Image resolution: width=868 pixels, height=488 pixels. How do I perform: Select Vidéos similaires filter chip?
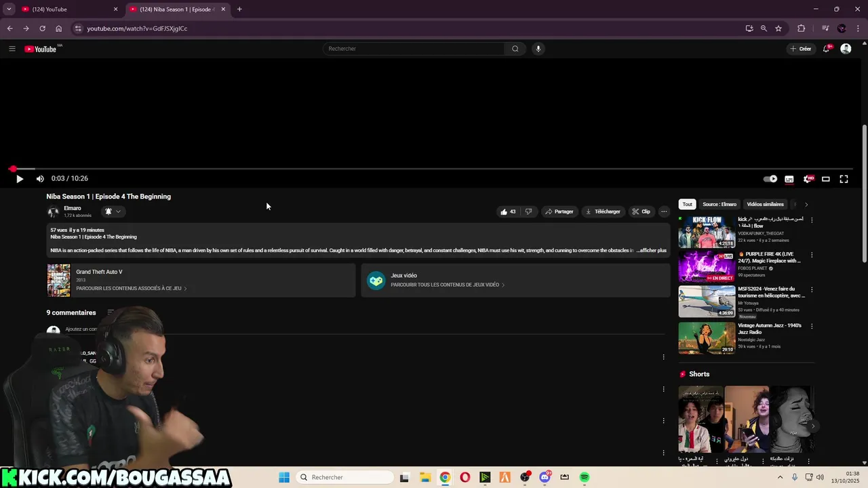[x=765, y=204]
